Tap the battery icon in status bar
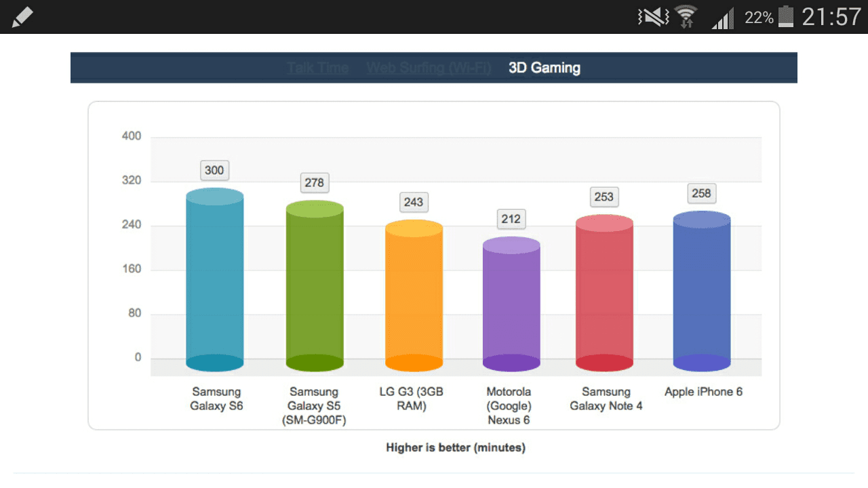This screenshot has height=488, width=868. [786, 16]
